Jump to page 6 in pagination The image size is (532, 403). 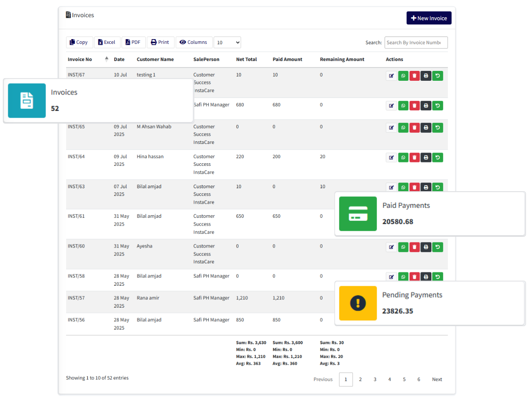[419, 379]
